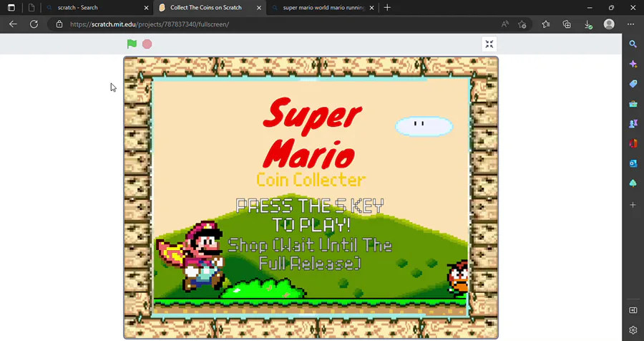Minimize the browser window
The image size is (644, 341).
pos(590,7)
